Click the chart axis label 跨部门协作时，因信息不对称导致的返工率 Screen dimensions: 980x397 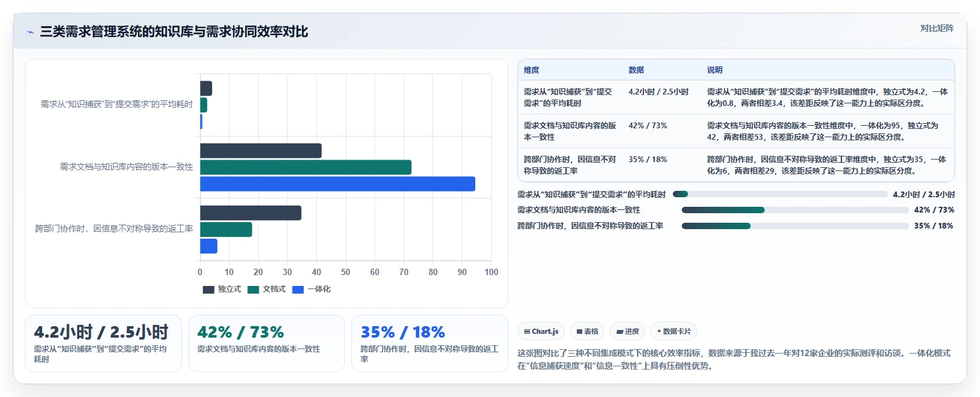[x=114, y=228]
